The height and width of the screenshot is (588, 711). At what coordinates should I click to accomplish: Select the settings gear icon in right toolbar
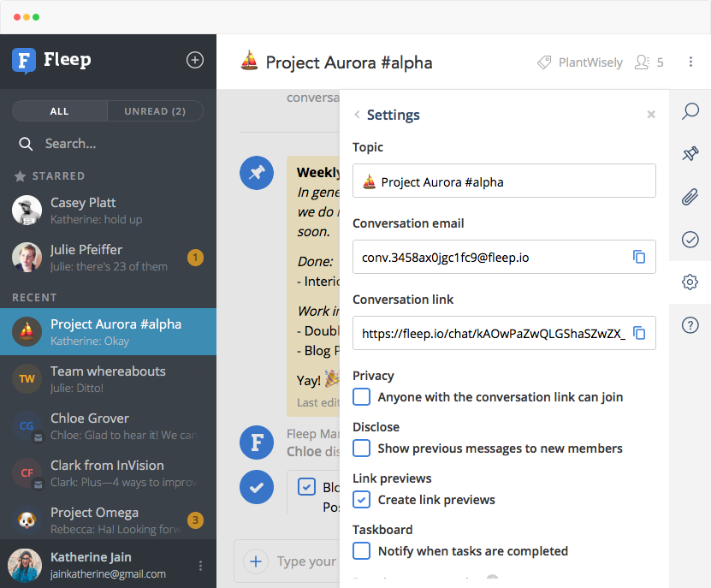tap(690, 282)
